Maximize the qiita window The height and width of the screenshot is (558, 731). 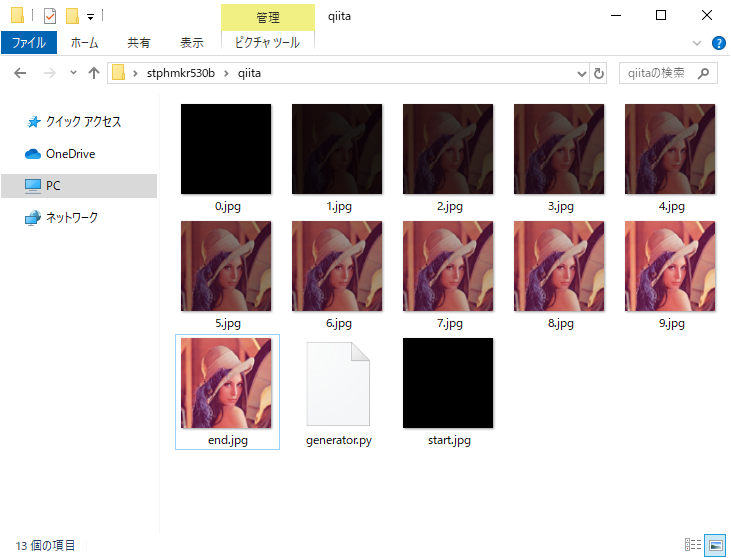tap(661, 15)
